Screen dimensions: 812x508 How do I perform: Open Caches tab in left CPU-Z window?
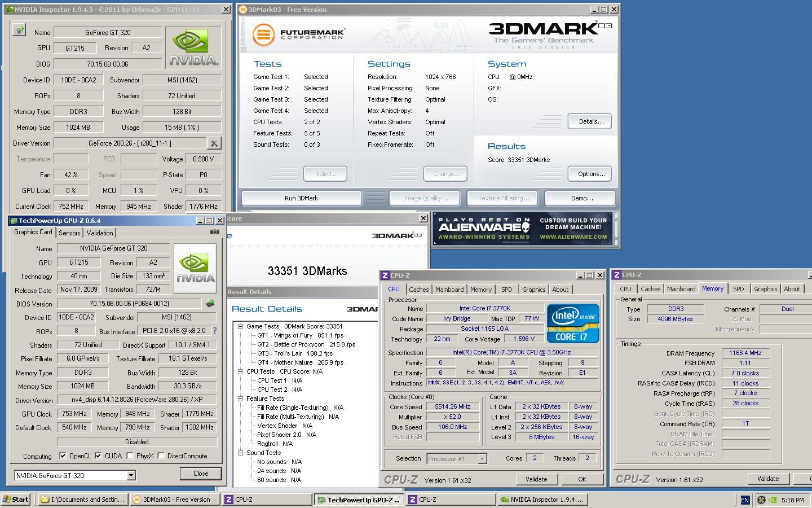[419, 289]
